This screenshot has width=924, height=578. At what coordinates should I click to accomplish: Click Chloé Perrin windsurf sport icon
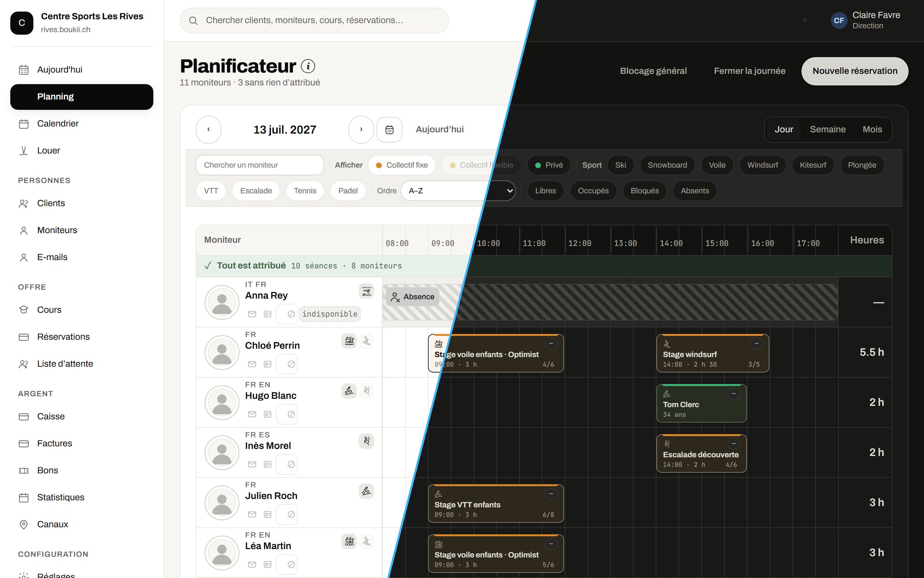point(367,341)
